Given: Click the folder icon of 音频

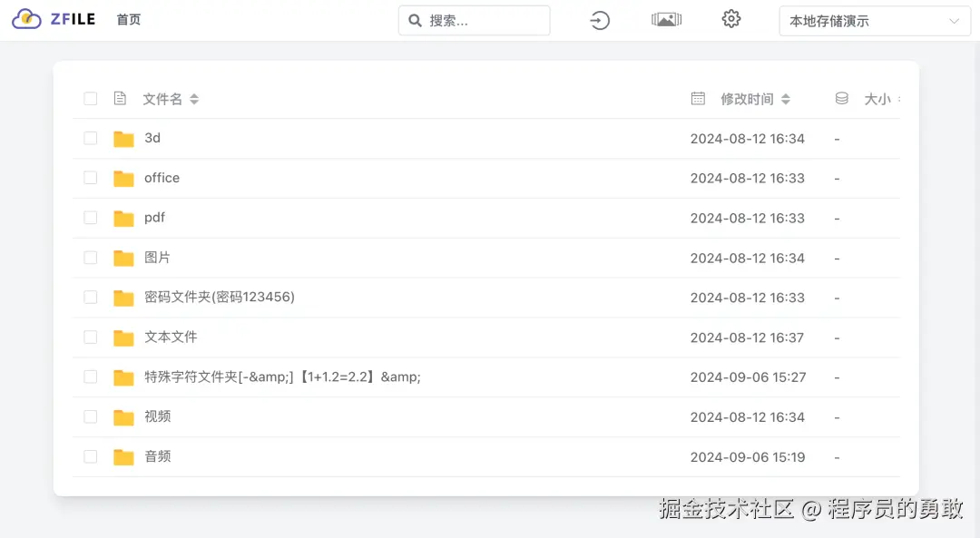Looking at the screenshot, I should pyautogui.click(x=122, y=456).
